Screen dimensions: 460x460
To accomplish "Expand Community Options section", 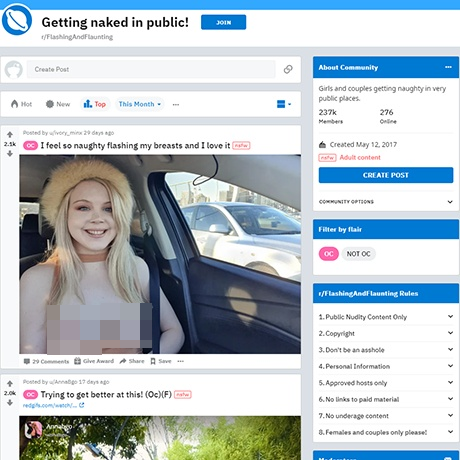I will click(x=386, y=202).
